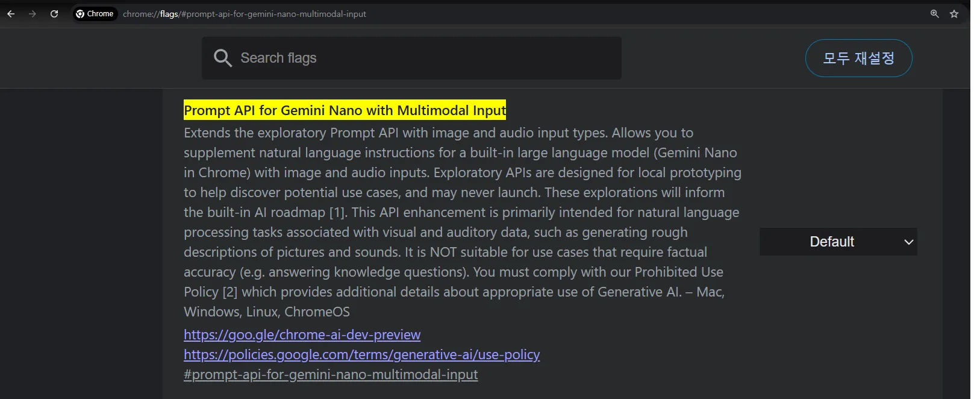Bookmark this page with the star icon
This screenshot has width=980, height=399.
(x=954, y=14)
